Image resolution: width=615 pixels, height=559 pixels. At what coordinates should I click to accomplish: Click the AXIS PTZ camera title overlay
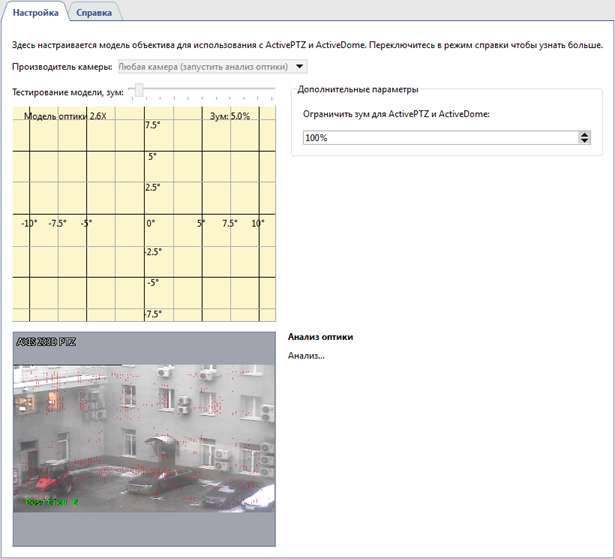[46, 342]
